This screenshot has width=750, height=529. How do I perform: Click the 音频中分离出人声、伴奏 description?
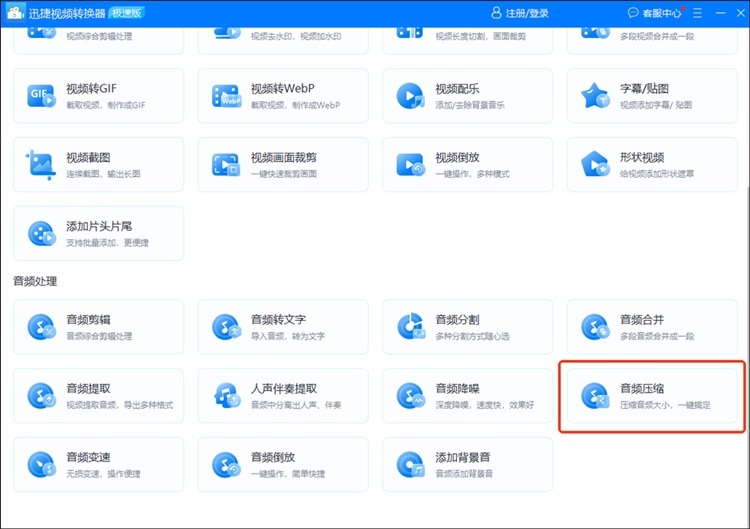tap(296, 405)
